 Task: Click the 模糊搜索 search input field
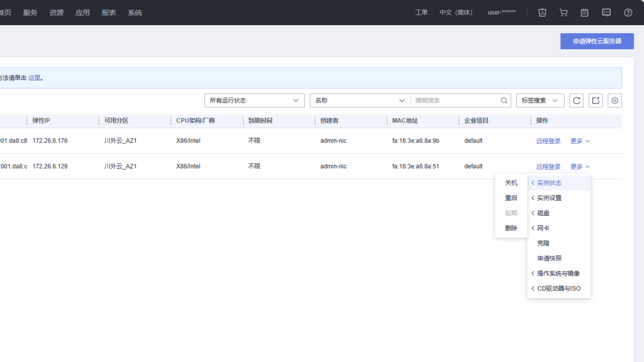pyautogui.click(x=456, y=100)
